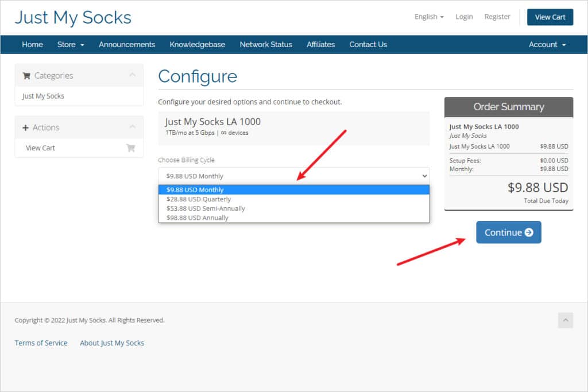Pick the $53.88 USD Semi-Annually option
This screenshot has height=392, width=588.
pos(294,208)
